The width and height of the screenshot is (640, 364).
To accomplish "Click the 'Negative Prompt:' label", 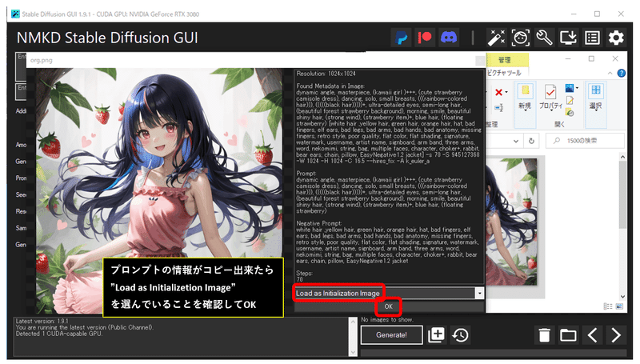I will tap(318, 224).
